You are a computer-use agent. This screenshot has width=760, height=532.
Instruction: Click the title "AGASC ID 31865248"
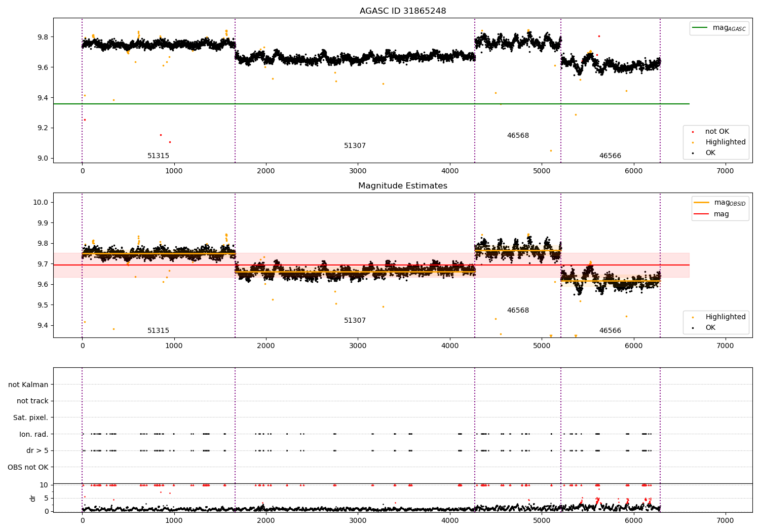point(403,11)
